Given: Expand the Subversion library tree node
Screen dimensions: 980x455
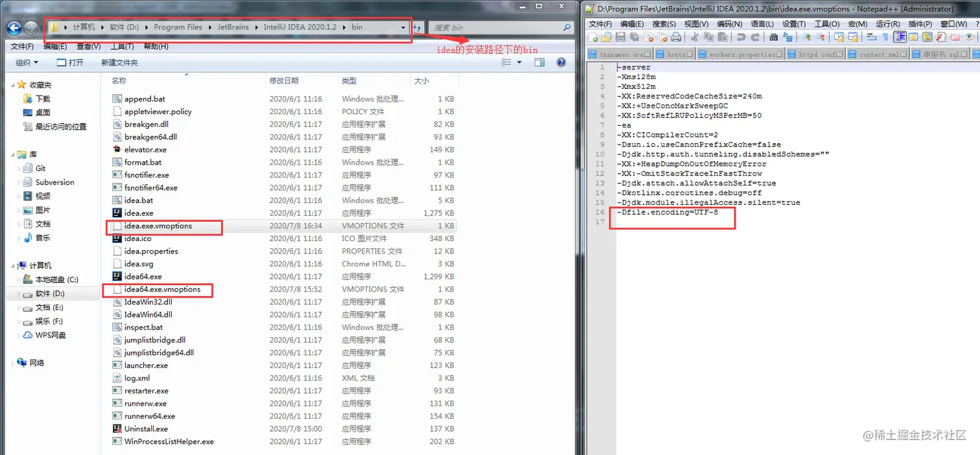Looking at the screenshot, I should [18, 182].
